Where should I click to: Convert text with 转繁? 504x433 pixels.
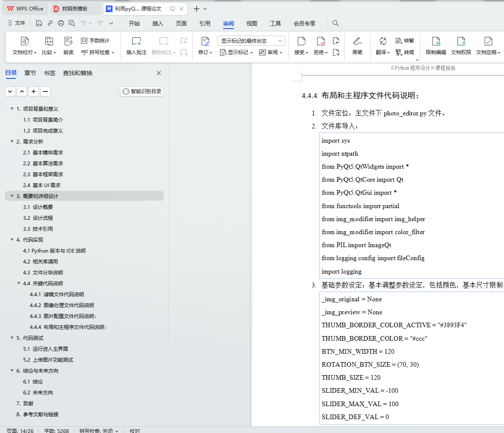pos(405,41)
